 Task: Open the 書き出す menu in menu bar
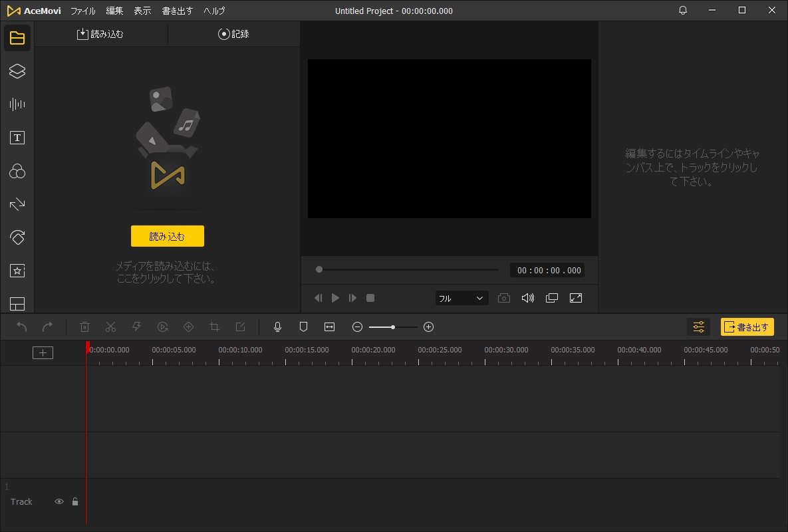pyautogui.click(x=178, y=11)
